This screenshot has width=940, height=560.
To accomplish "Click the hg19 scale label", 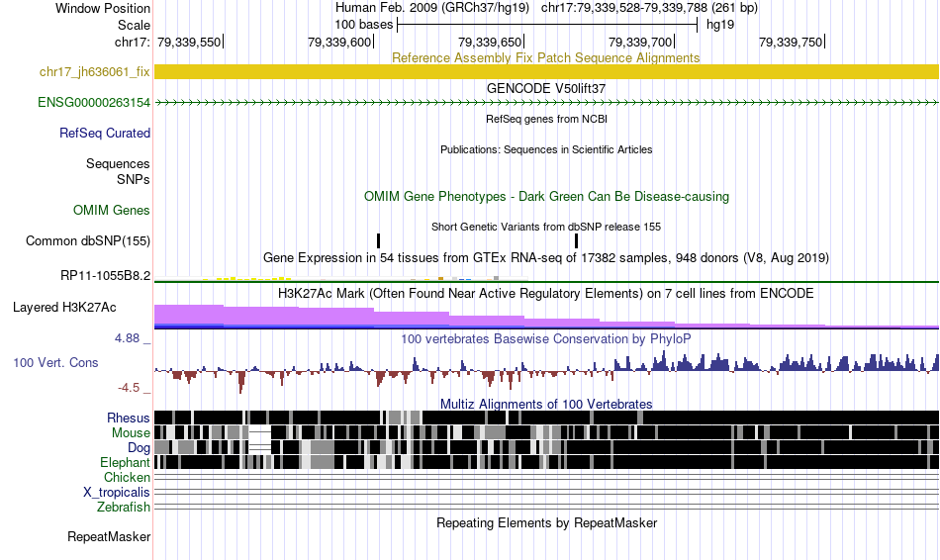I will pos(720,25).
